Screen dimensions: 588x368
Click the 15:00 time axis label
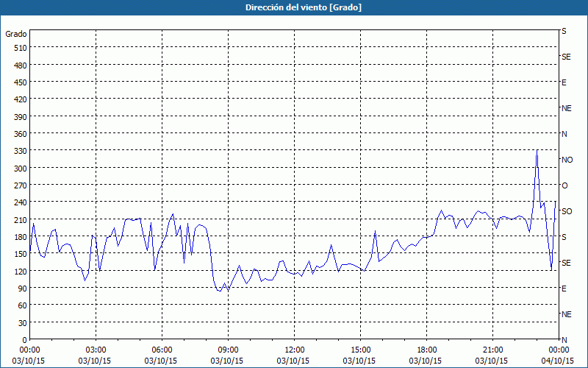click(x=360, y=350)
